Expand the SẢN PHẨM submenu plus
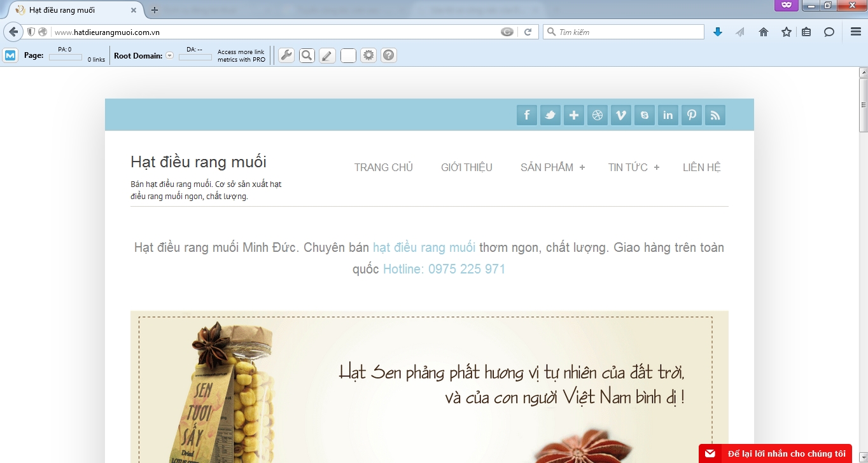 582,167
